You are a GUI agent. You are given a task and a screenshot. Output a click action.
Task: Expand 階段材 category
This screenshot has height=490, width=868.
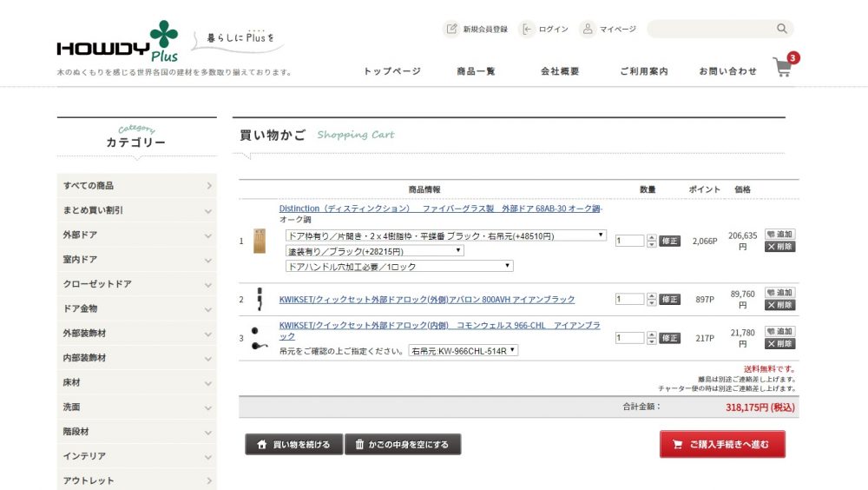coord(137,431)
